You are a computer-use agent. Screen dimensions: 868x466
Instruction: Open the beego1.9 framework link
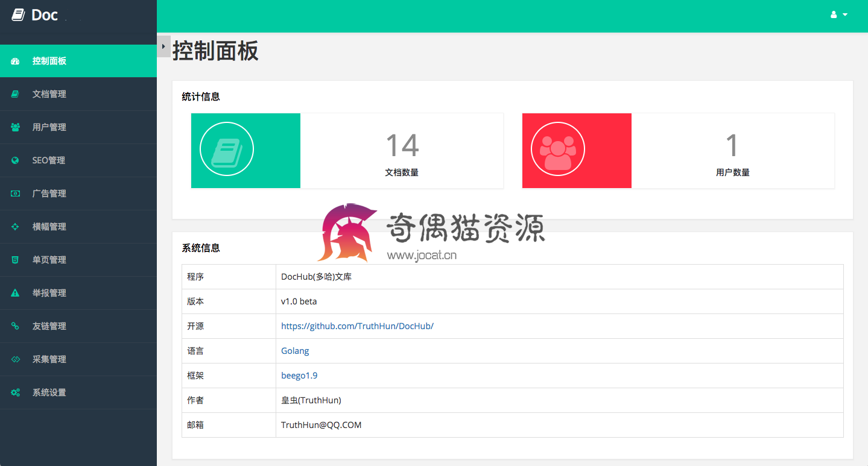(x=299, y=376)
